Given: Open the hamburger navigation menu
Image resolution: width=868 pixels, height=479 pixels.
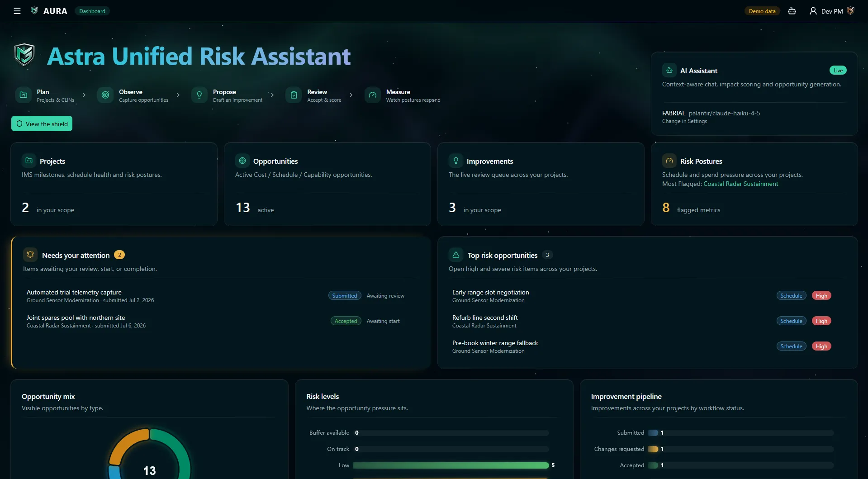Looking at the screenshot, I should coord(17,11).
